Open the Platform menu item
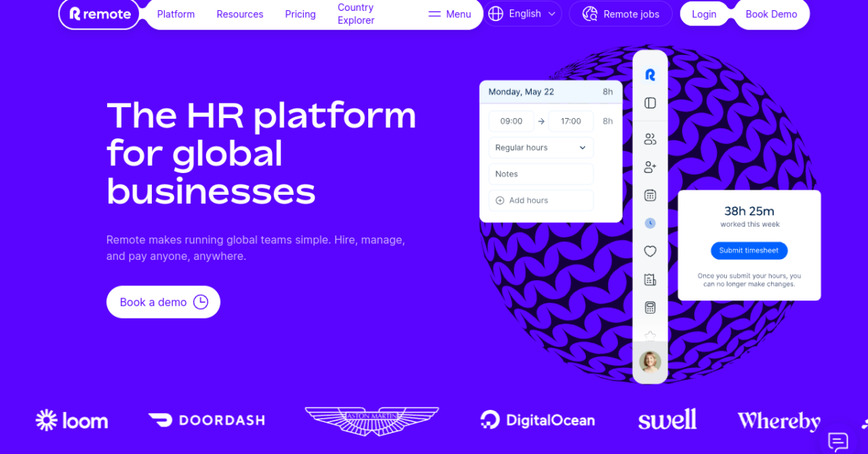The image size is (868, 454). point(175,14)
